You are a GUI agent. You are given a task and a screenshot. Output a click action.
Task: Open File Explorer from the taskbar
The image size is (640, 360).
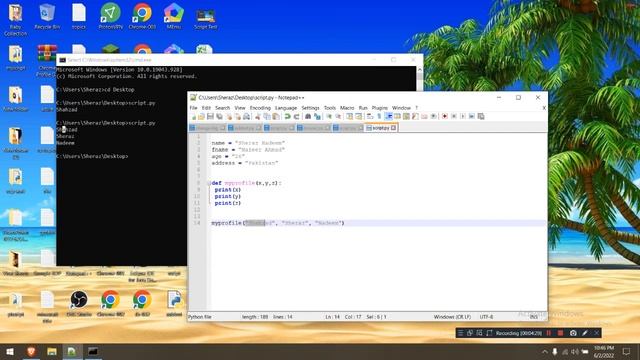52,351
